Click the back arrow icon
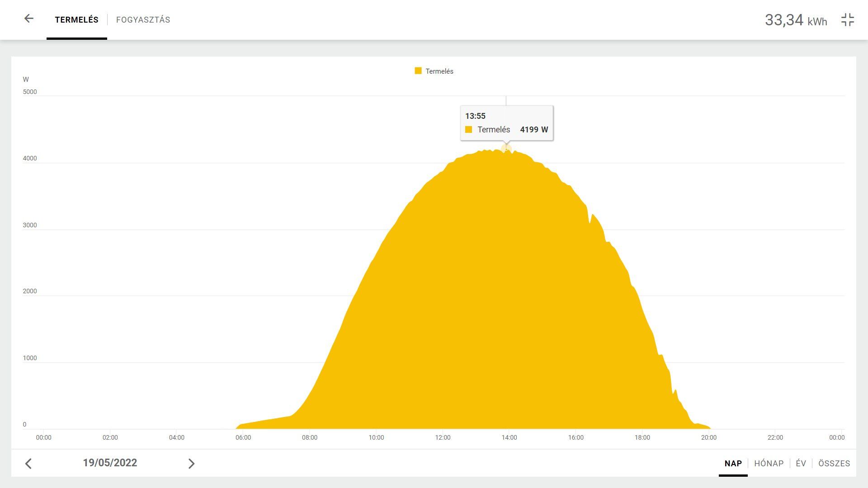The width and height of the screenshot is (868, 488). tap(29, 19)
